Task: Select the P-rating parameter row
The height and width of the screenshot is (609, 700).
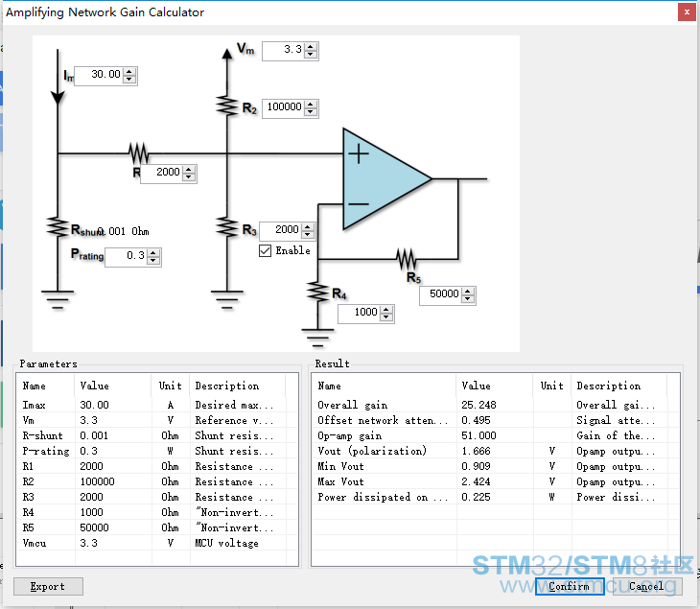Action: 157,451
